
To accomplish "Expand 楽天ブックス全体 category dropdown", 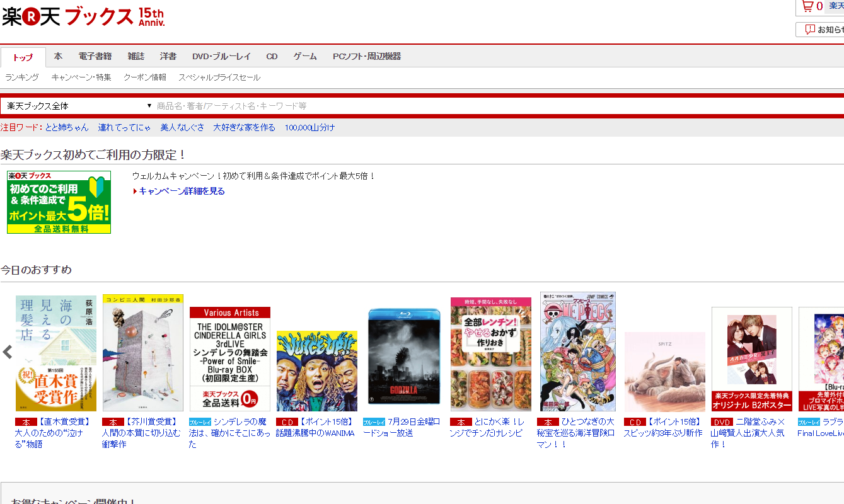I will pyautogui.click(x=78, y=106).
